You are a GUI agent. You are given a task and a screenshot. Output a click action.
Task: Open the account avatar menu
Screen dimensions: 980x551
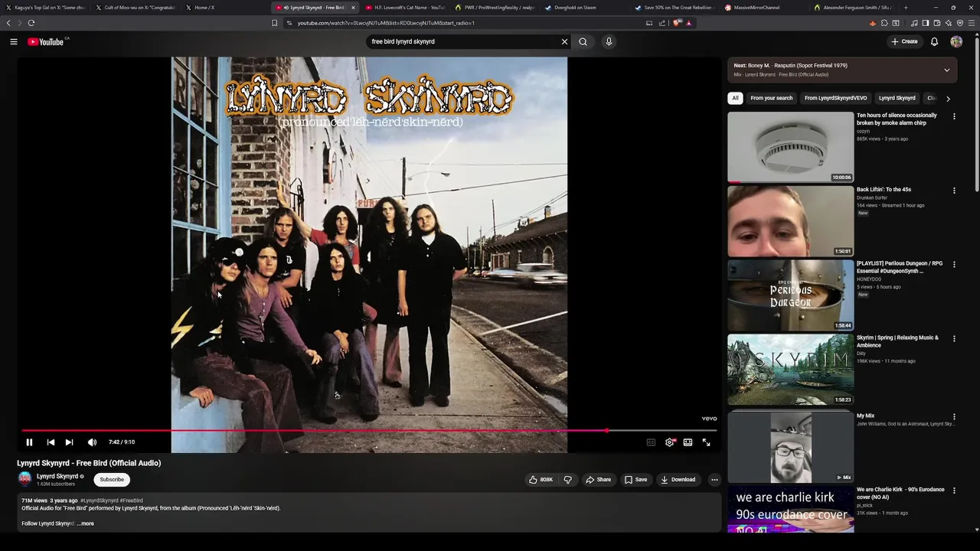956,41
